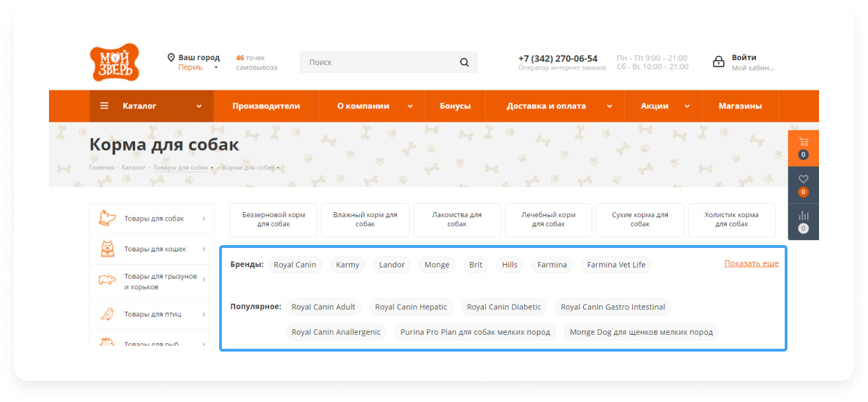
Task: Expand the Доставка и оплата chevron
Action: click(x=609, y=106)
